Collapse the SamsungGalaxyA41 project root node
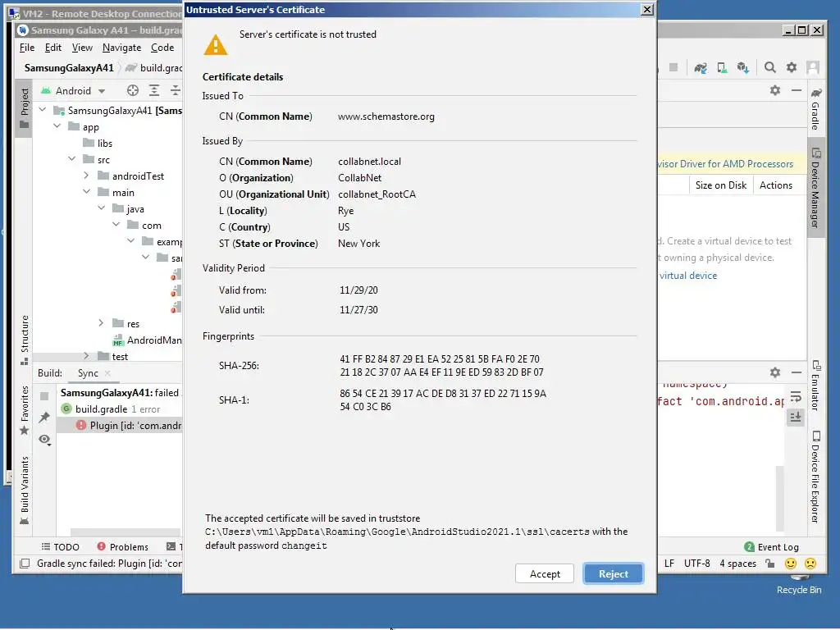Screen dimensions: 840x630 43,110
